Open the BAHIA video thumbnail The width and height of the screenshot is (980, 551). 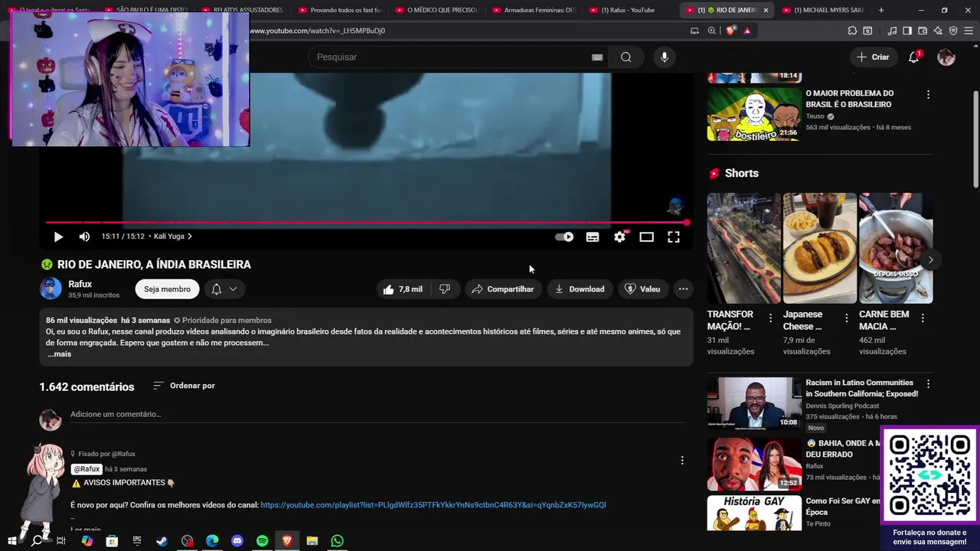click(754, 464)
